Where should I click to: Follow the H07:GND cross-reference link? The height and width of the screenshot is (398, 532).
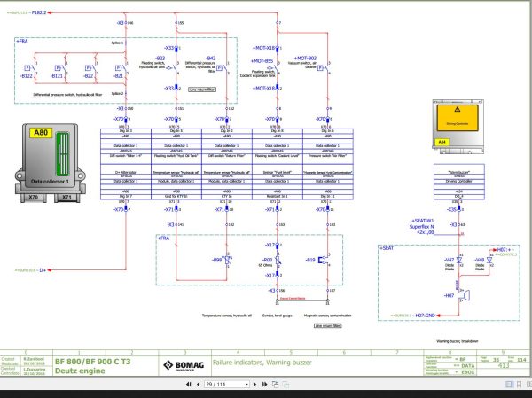pos(425,316)
